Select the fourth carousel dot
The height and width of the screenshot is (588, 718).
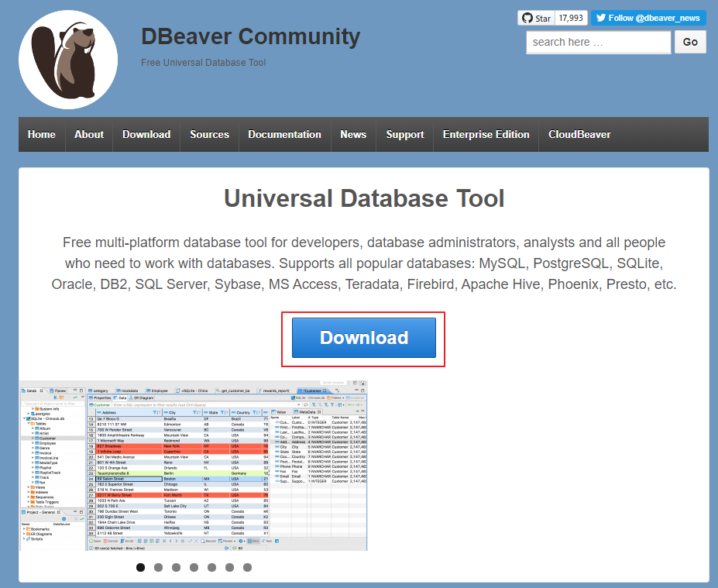(x=194, y=567)
